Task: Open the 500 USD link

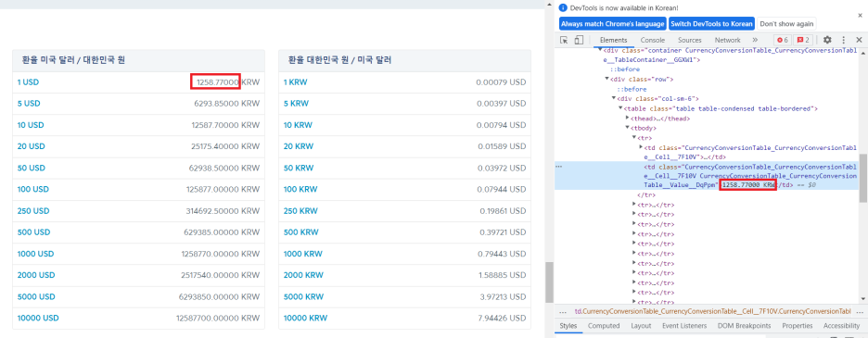Action: 33,232
